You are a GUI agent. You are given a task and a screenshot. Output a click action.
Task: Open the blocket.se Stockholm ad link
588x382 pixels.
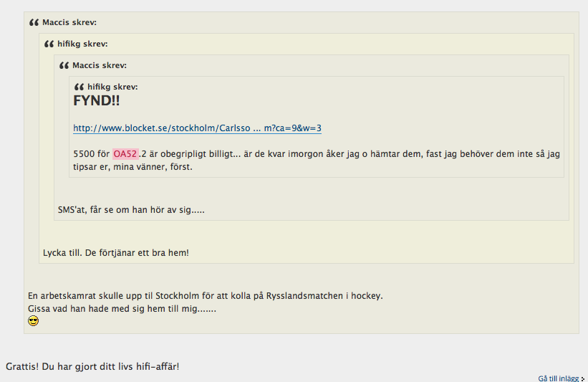197,128
